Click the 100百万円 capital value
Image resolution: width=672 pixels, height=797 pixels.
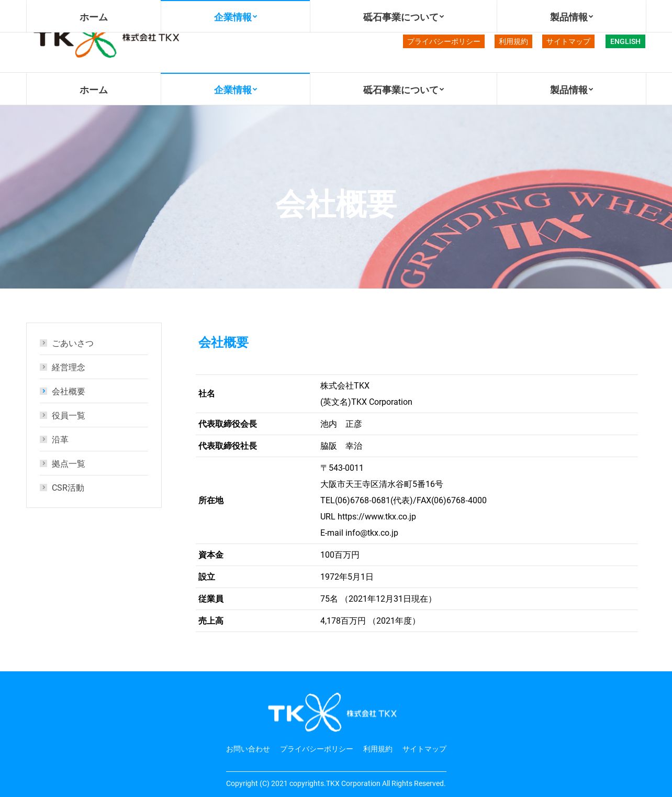click(340, 555)
